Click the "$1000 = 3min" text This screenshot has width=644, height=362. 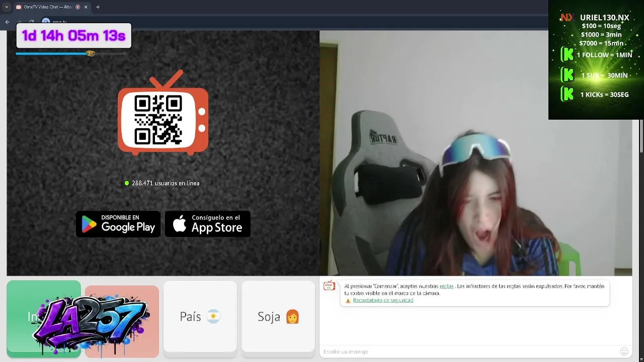601,35
